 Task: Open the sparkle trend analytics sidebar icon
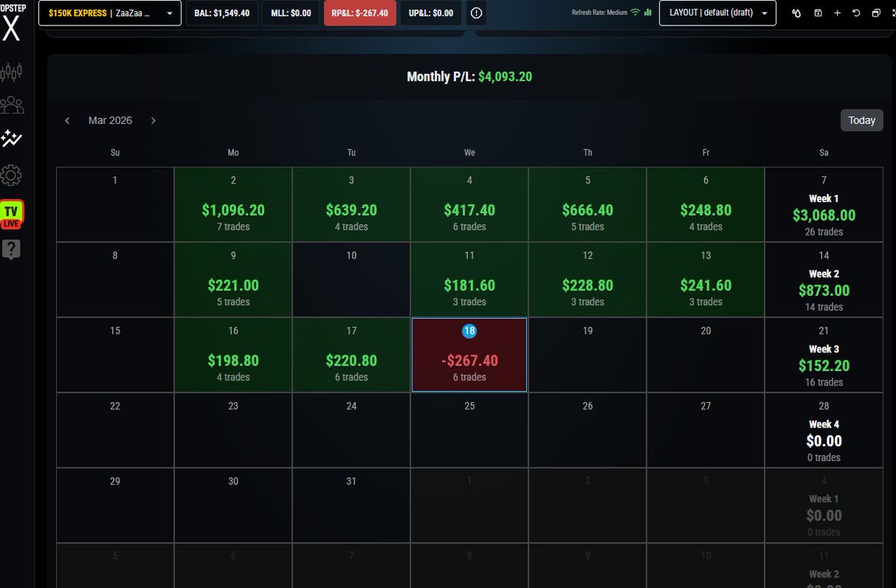coord(11,138)
